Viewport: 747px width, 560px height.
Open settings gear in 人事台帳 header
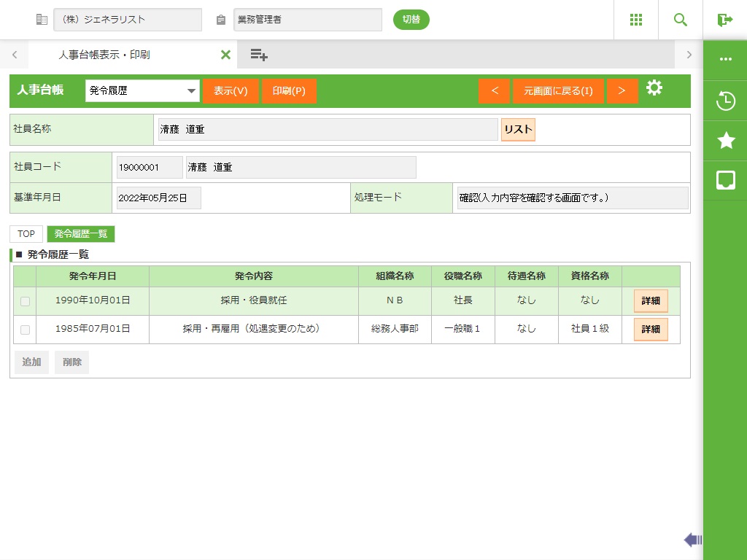[x=654, y=88]
